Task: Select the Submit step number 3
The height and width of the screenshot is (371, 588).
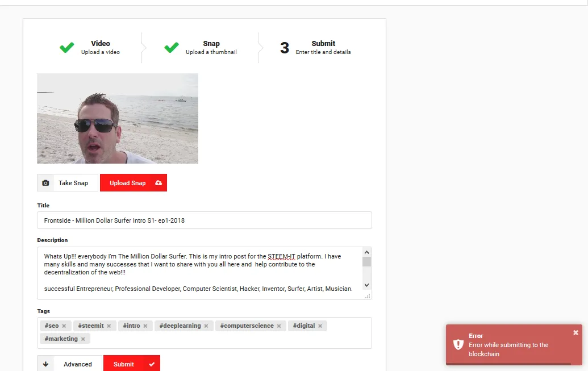Action: [285, 48]
